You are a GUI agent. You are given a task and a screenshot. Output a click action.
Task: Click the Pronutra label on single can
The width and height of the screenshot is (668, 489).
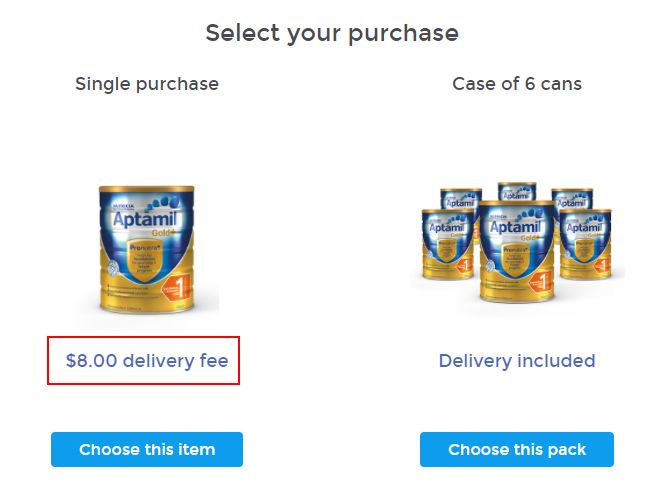(x=143, y=248)
